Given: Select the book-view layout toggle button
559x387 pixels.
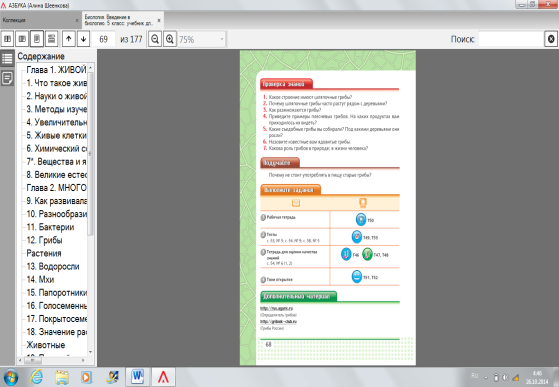Looking at the screenshot, I should pos(22,39).
